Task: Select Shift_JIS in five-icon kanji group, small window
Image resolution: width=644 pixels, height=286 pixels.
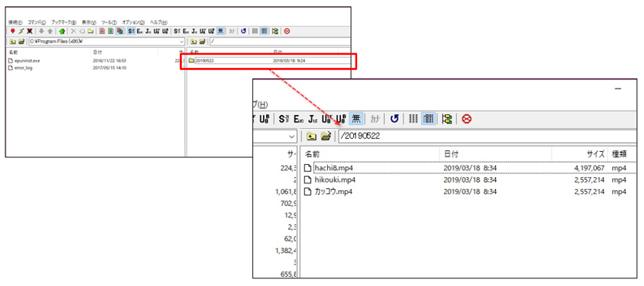Action: (x=131, y=31)
